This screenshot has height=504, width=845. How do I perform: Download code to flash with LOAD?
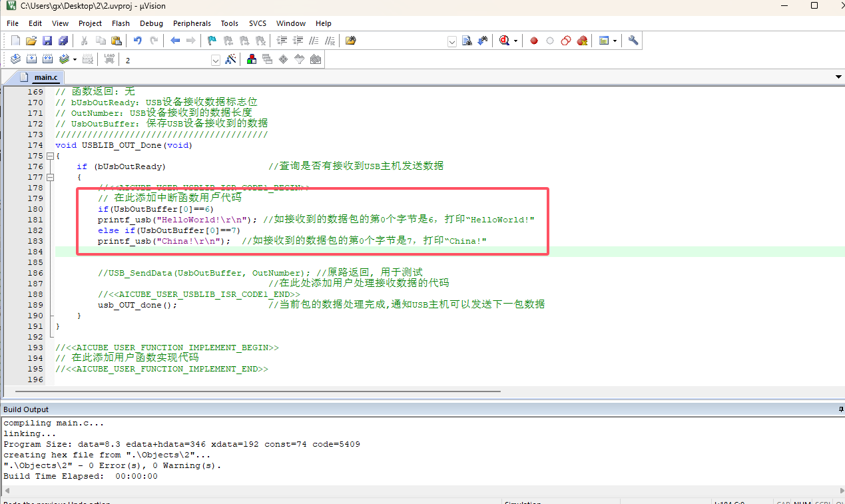[x=109, y=59]
